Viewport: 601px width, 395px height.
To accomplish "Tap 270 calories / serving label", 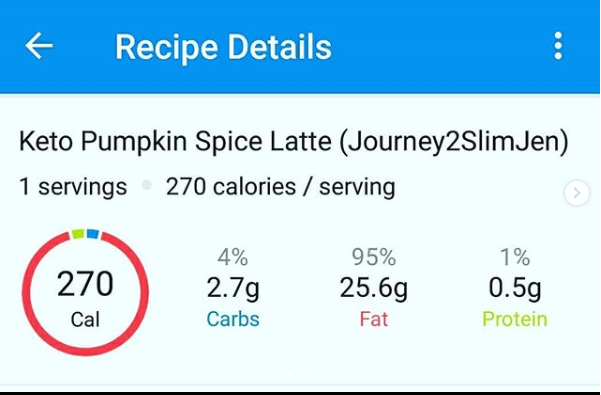I will [x=280, y=187].
